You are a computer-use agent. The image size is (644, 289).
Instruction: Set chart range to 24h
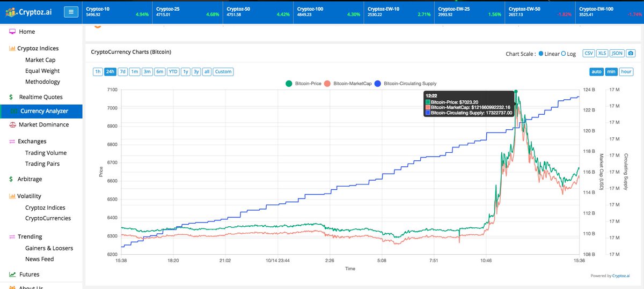[110, 72]
